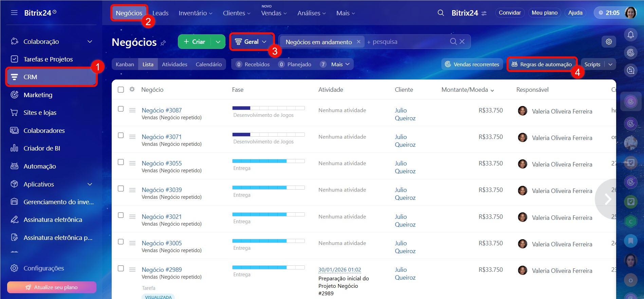Select the checkbox for Negócio #3055
This screenshot has height=299, width=644.
pos(121,162)
